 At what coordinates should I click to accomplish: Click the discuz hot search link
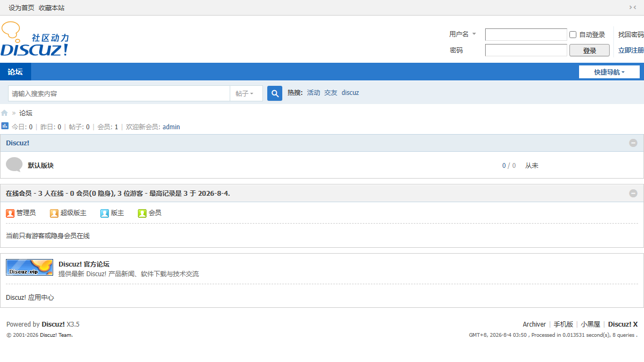350,93
